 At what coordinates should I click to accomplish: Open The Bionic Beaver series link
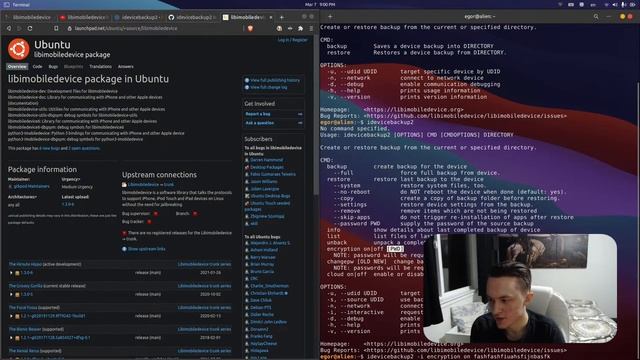click(25, 329)
